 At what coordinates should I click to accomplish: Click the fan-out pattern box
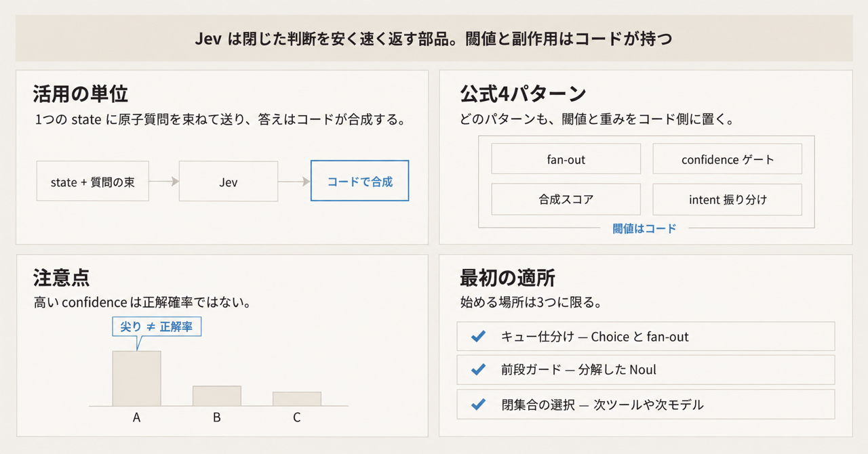(566, 159)
